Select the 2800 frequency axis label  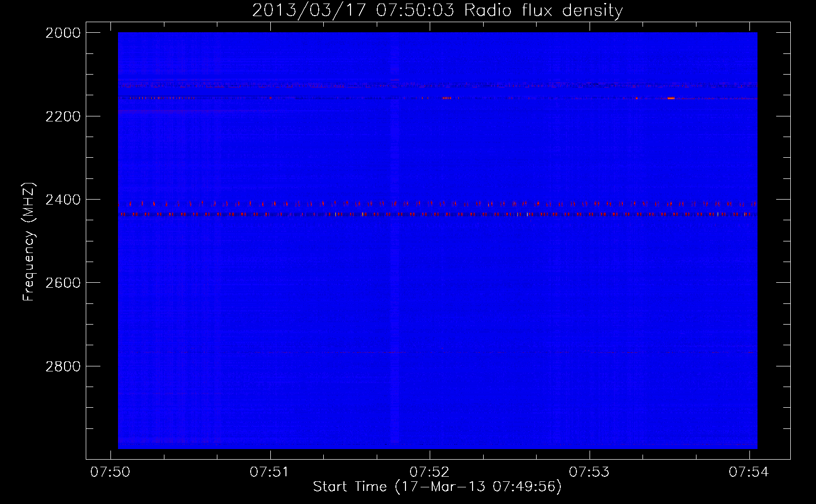[x=63, y=366]
